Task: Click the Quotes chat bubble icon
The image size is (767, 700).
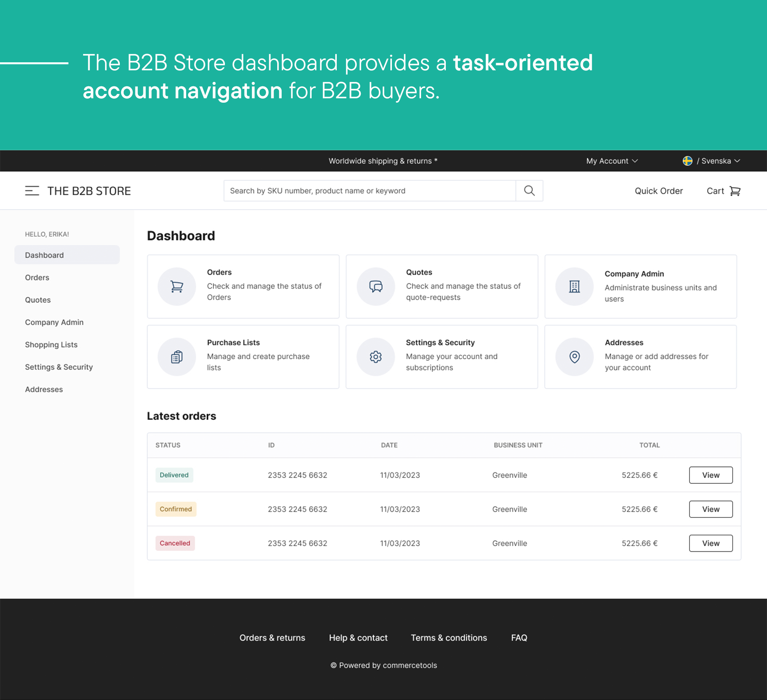Action: 376,286
